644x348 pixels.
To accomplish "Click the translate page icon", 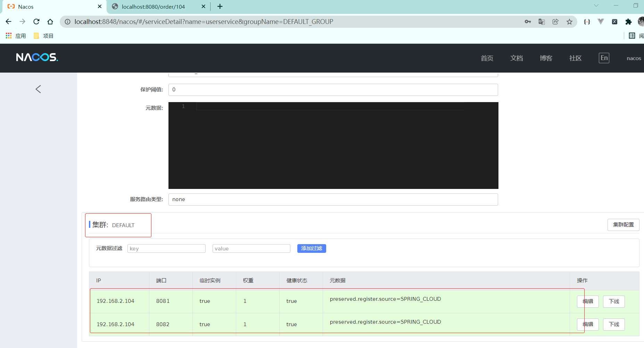I will [x=542, y=22].
